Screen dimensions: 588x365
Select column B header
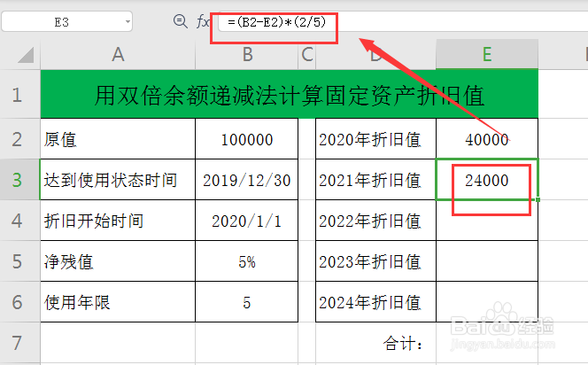(247, 55)
